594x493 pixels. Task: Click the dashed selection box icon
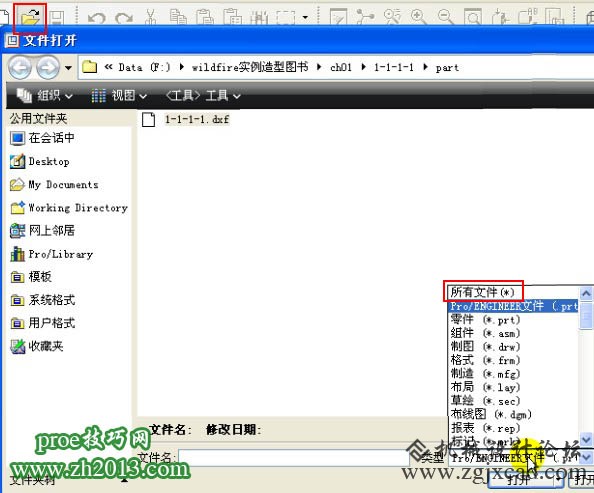(x=285, y=17)
